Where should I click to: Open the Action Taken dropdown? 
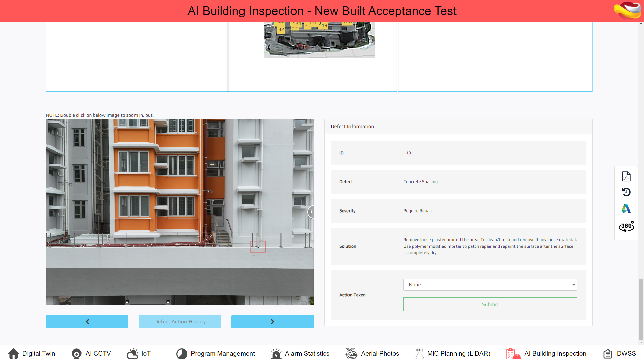tap(490, 285)
